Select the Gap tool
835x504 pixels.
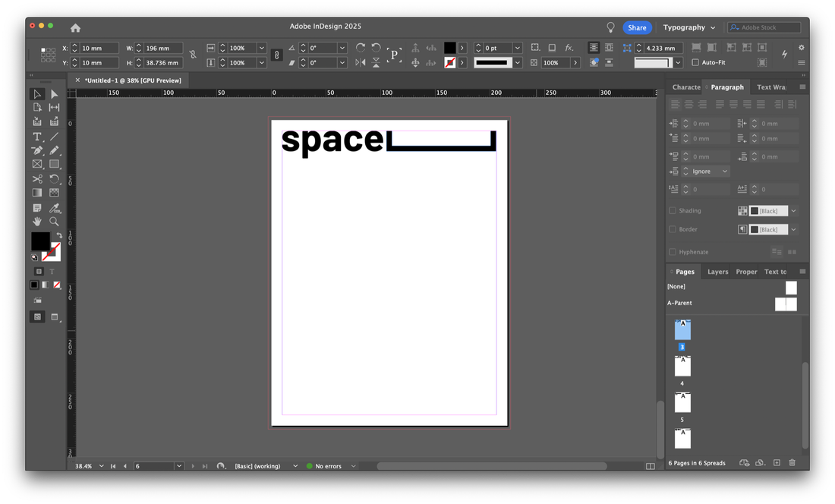click(x=55, y=108)
